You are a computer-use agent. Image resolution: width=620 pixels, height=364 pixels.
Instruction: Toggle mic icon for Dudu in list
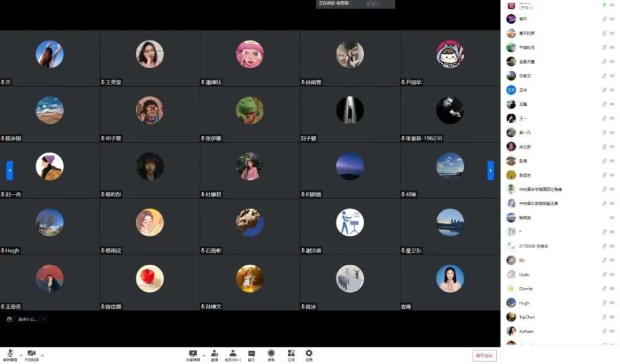coord(604,275)
